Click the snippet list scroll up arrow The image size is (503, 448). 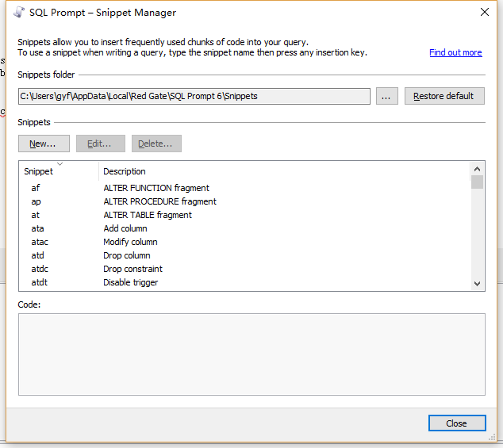pyautogui.click(x=477, y=169)
